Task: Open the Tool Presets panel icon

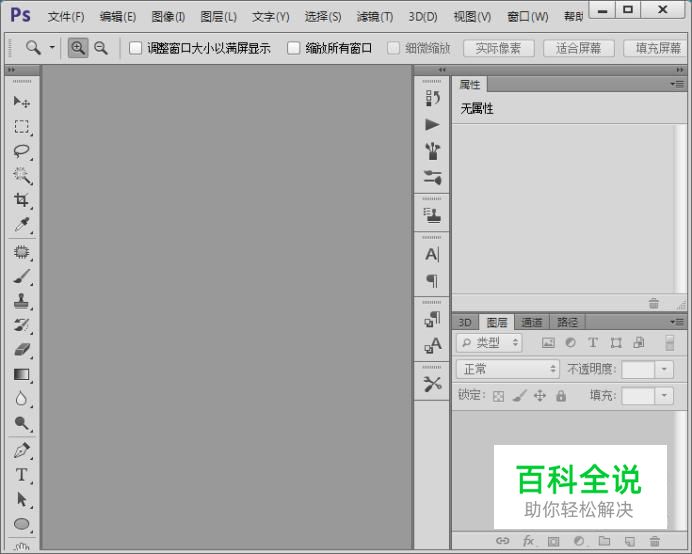Action: pyautogui.click(x=432, y=384)
